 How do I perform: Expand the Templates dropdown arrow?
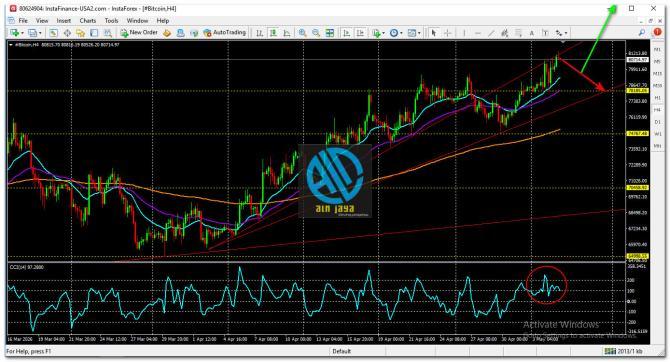pos(419,33)
